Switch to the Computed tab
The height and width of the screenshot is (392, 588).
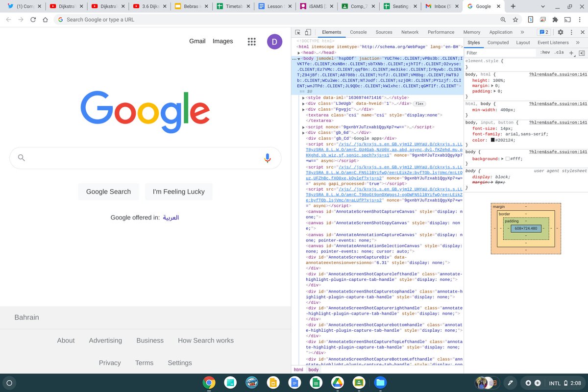click(x=498, y=43)
